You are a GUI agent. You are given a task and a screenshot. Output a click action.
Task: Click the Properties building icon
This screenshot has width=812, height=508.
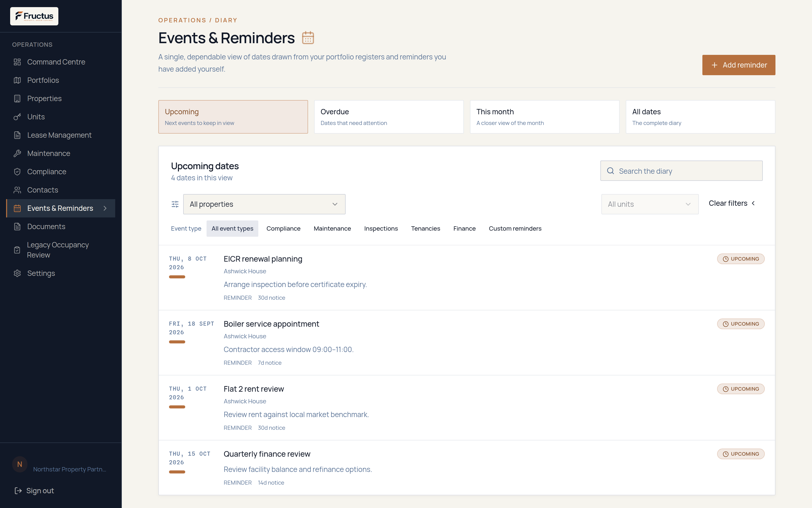[17, 99]
